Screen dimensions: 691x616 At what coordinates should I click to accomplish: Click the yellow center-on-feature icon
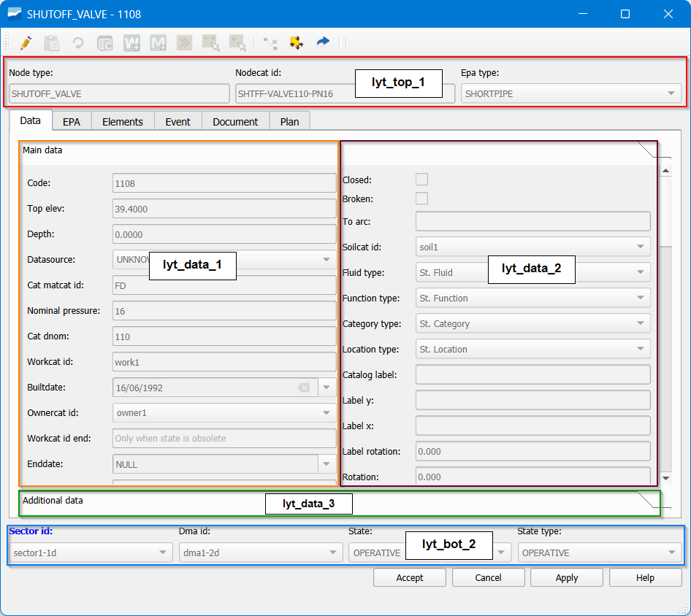point(296,43)
